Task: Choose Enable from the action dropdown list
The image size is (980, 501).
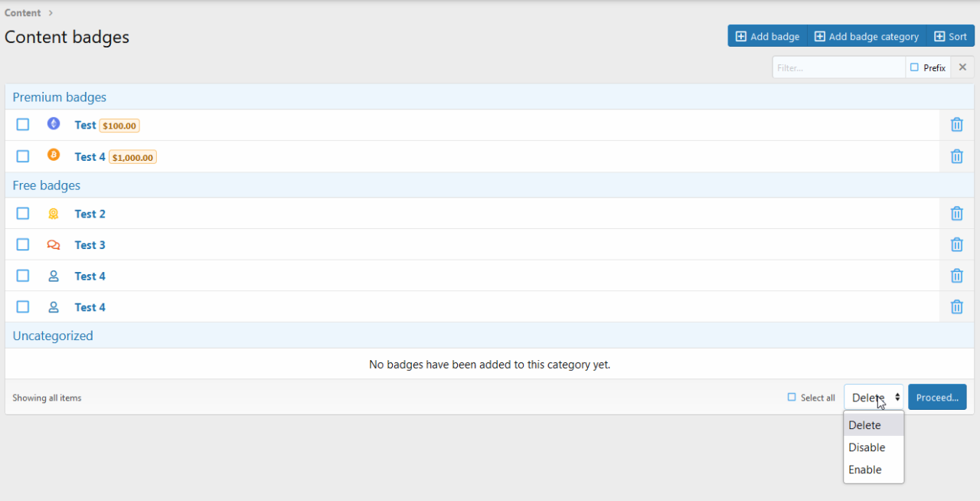Action: pyautogui.click(x=865, y=470)
